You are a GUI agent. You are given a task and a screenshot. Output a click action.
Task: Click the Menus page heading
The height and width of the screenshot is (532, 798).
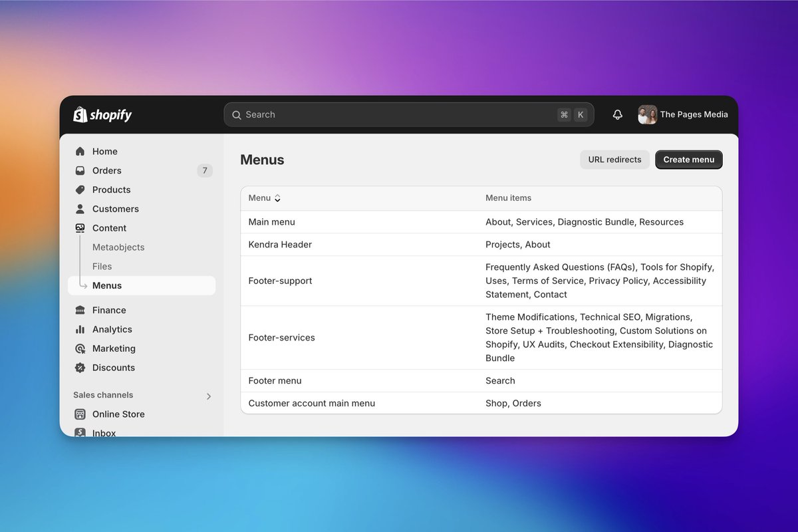point(262,160)
